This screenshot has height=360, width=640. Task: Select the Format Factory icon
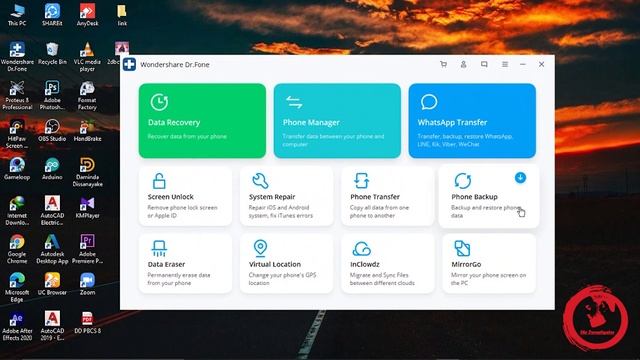click(87, 95)
